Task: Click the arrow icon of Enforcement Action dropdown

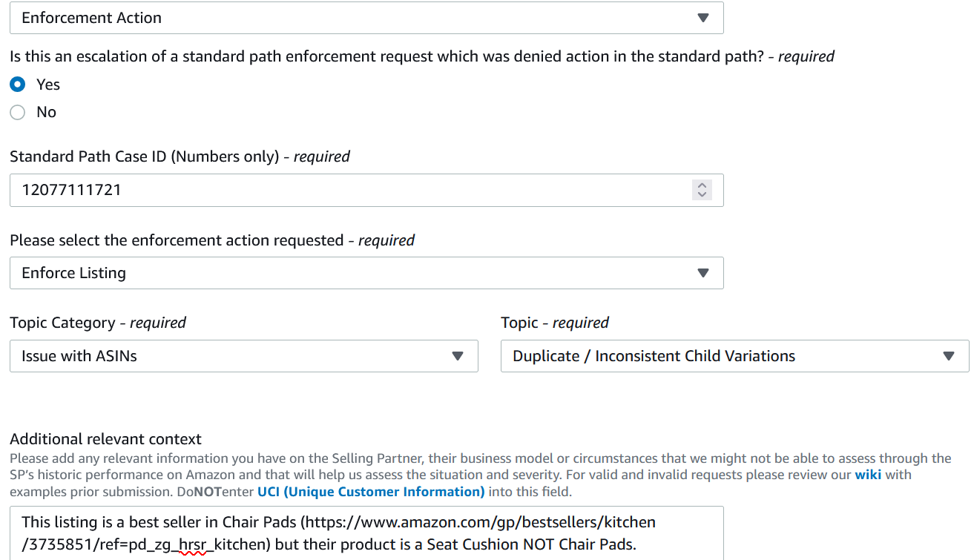Action: (703, 19)
